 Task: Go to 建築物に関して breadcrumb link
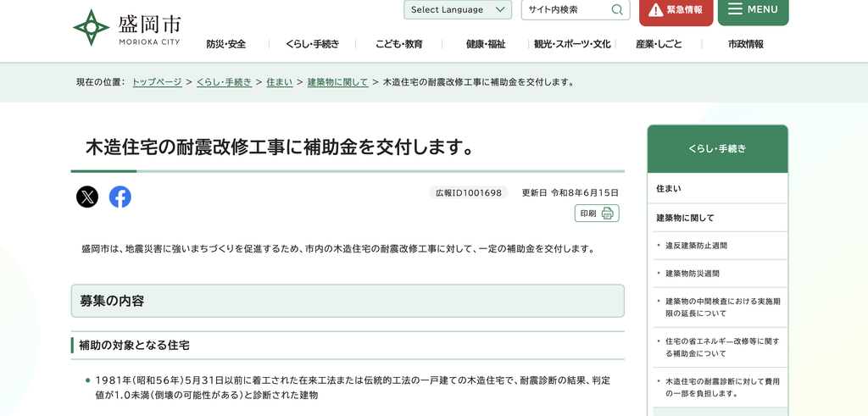pyautogui.click(x=337, y=82)
